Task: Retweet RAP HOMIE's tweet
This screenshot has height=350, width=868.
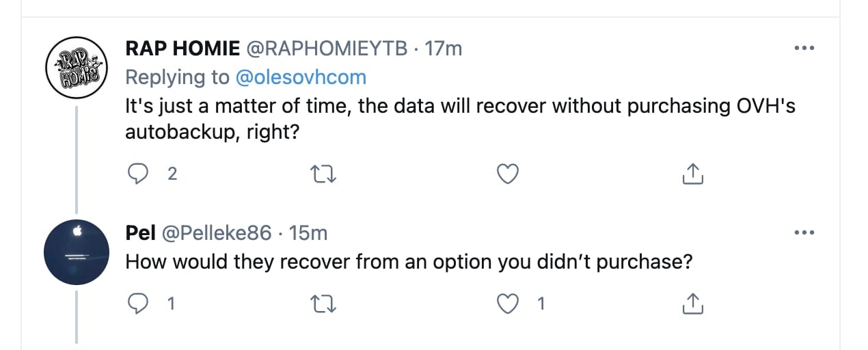Action: pos(323,174)
